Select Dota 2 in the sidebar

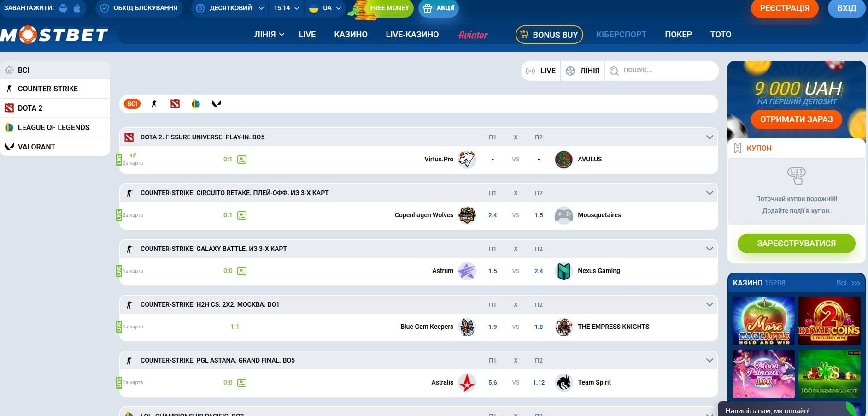click(x=55, y=108)
